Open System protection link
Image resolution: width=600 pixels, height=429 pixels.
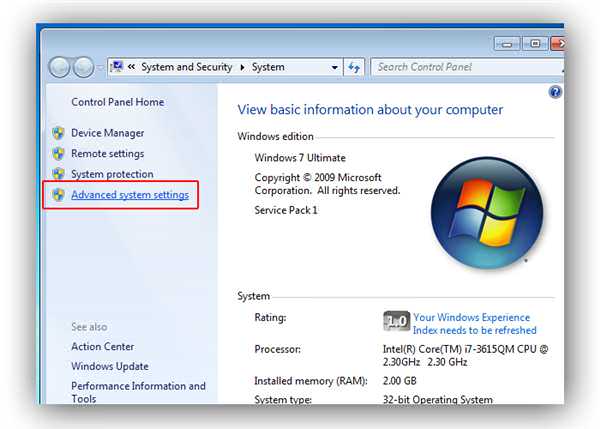(112, 174)
